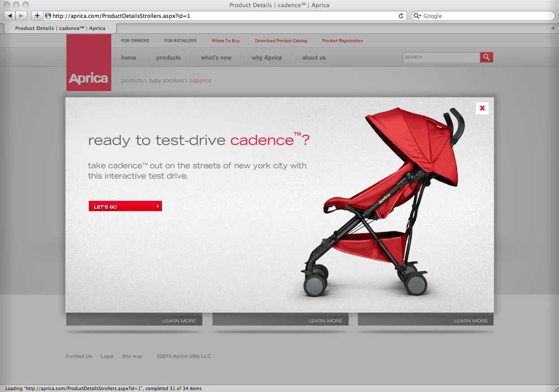Open the Contact Us footer link
Viewport: 559px width, 392px height.
[x=79, y=356]
